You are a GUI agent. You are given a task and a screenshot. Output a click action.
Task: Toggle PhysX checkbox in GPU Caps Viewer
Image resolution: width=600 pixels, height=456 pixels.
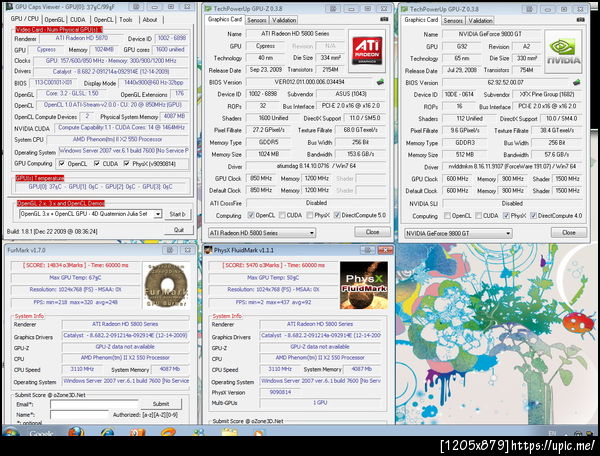(x=126, y=164)
